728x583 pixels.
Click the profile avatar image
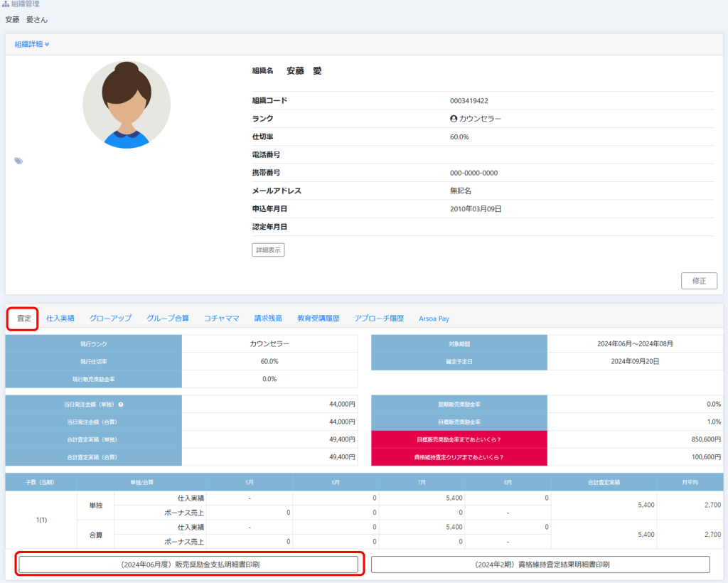127,105
